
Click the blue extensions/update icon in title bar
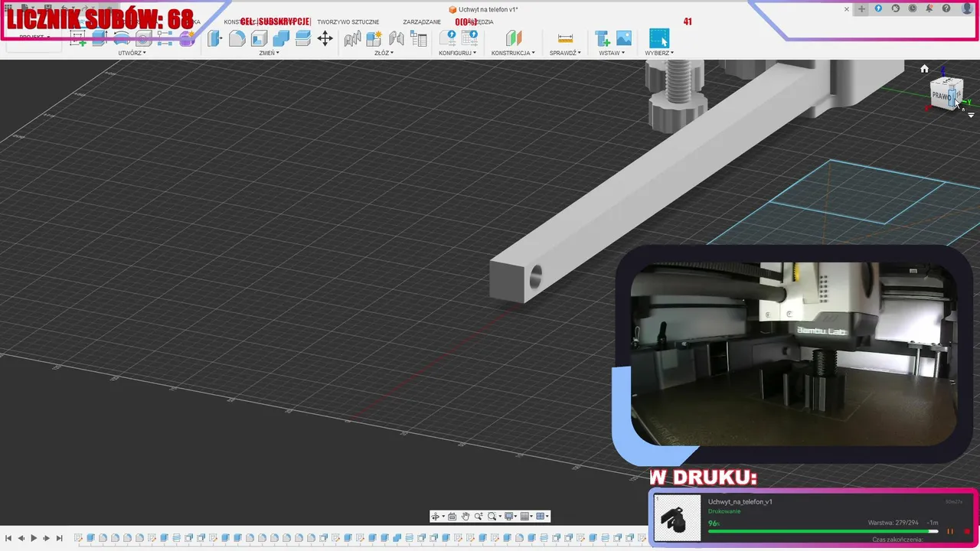(x=878, y=8)
